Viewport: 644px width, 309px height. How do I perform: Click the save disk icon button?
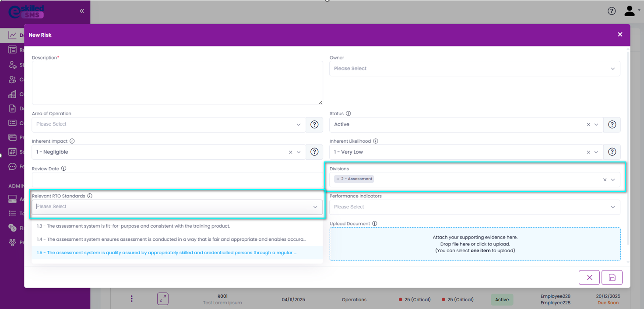pos(612,277)
